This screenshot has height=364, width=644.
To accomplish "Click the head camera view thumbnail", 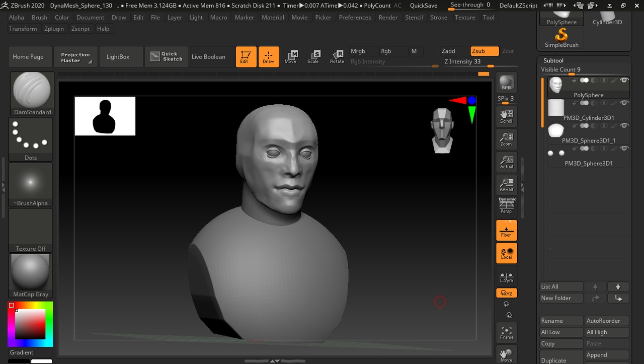I will (442, 130).
